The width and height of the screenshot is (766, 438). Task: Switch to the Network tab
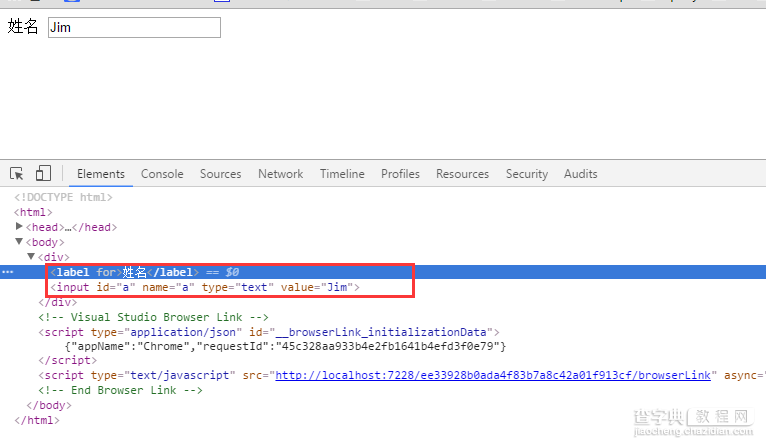point(280,174)
